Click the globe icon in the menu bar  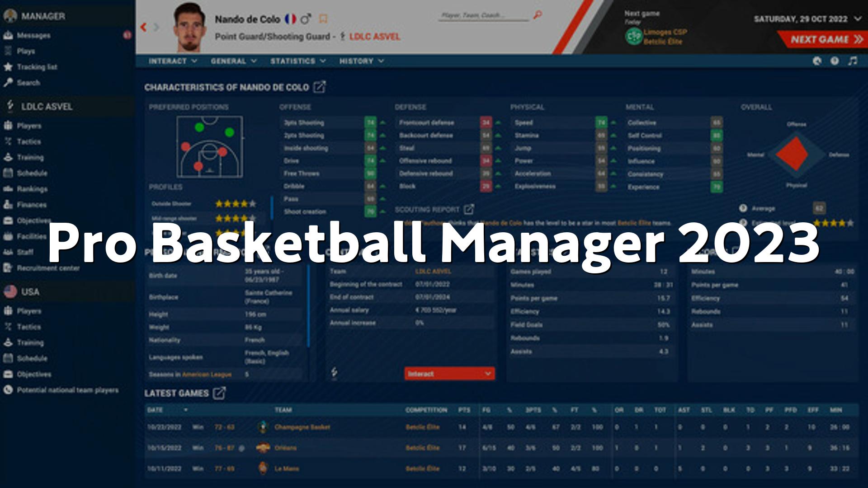[x=817, y=61]
